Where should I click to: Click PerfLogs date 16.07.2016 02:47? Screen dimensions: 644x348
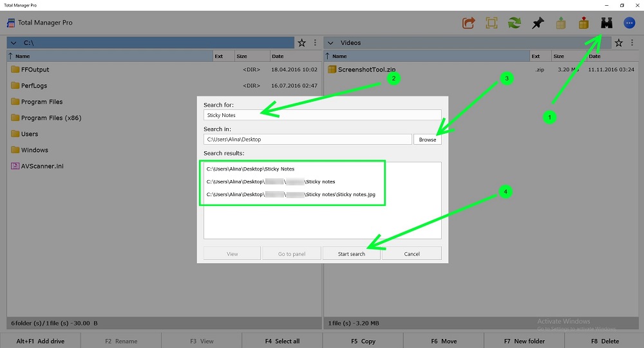coord(294,86)
